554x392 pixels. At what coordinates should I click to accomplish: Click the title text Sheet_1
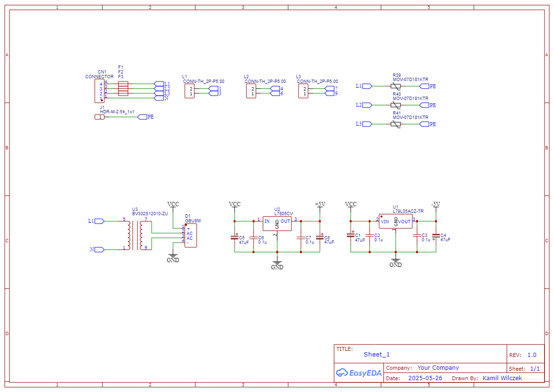(377, 355)
